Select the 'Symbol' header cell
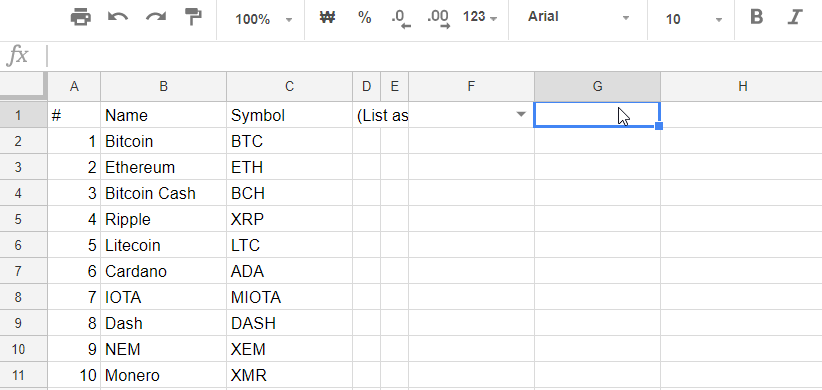The image size is (822, 390). click(289, 115)
